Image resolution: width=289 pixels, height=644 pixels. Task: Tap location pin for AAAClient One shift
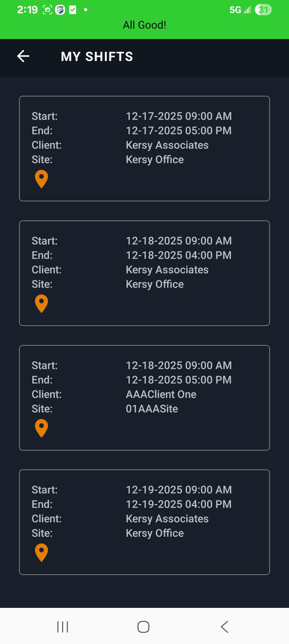click(41, 428)
